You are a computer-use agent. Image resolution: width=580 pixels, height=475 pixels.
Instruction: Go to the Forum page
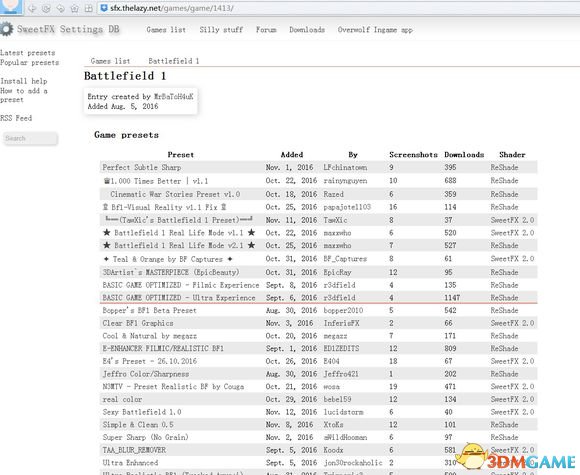coord(266,30)
